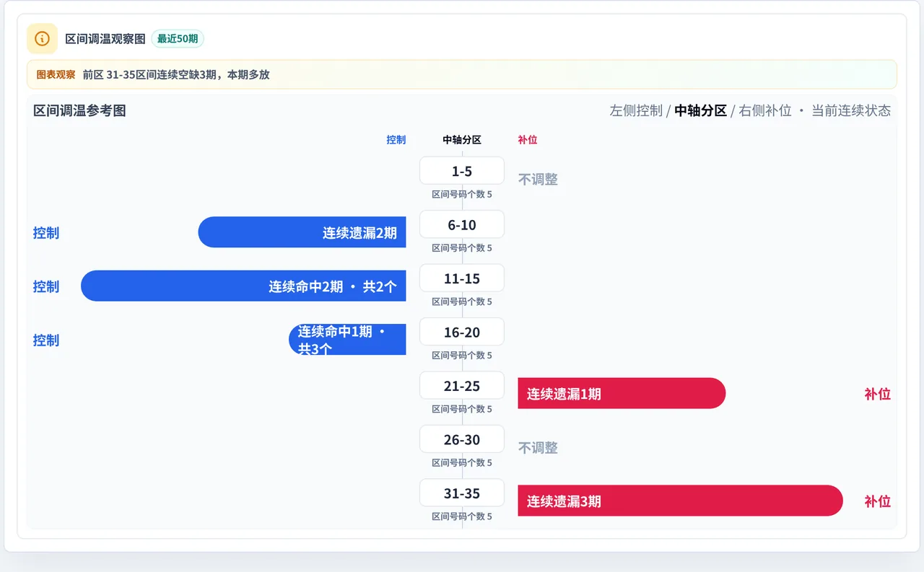Viewport: 924px width, 572px height.
Task: Click the notice text "前区 31-35区间连续空缺3期，本期多放"
Action: point(176,74)
